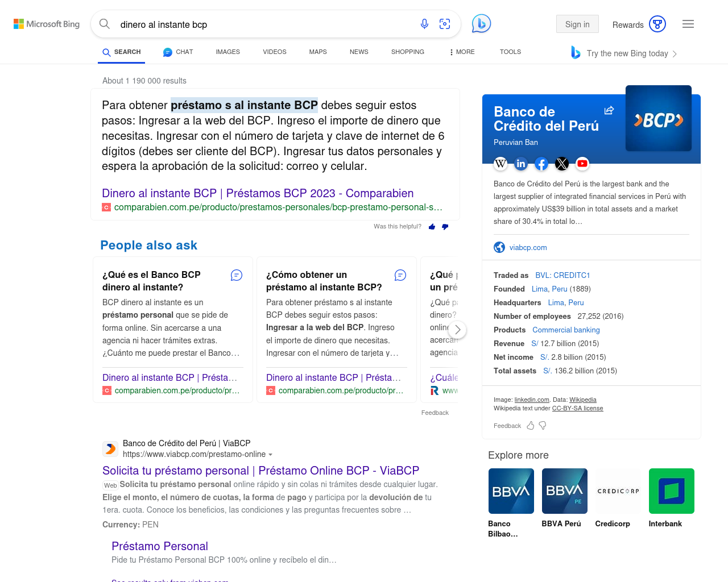Open Bing Chat bubble icon beside the search box

click(x=481, y=23)
